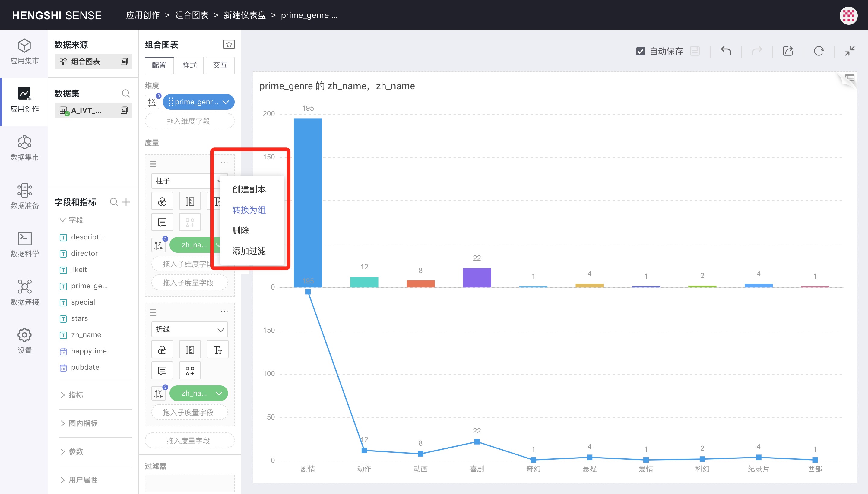Click the save disk icon

pyautogui.click(x=695, y=51)
